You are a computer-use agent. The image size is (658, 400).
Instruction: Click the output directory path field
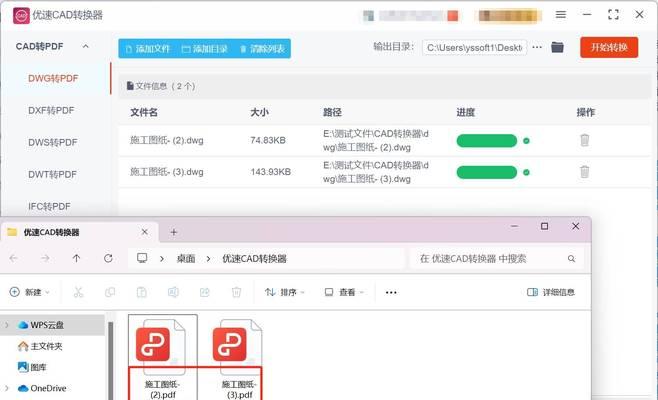click(474, 48)
